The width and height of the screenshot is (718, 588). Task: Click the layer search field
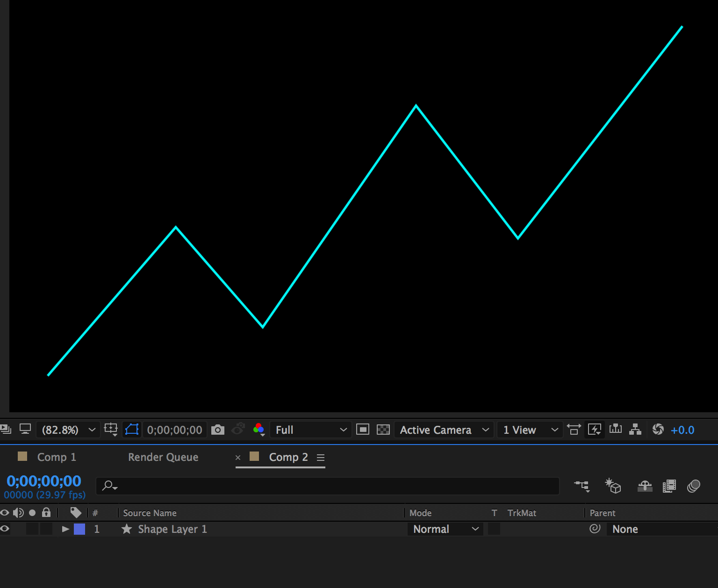point(327,486)
